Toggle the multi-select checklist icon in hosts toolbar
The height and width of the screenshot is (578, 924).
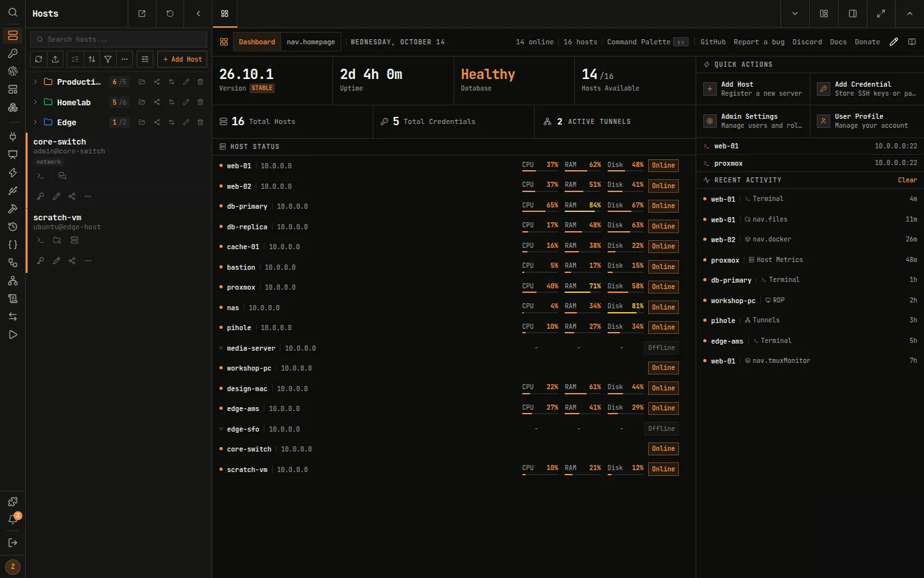pyautogui.click(x=75, y=59)
